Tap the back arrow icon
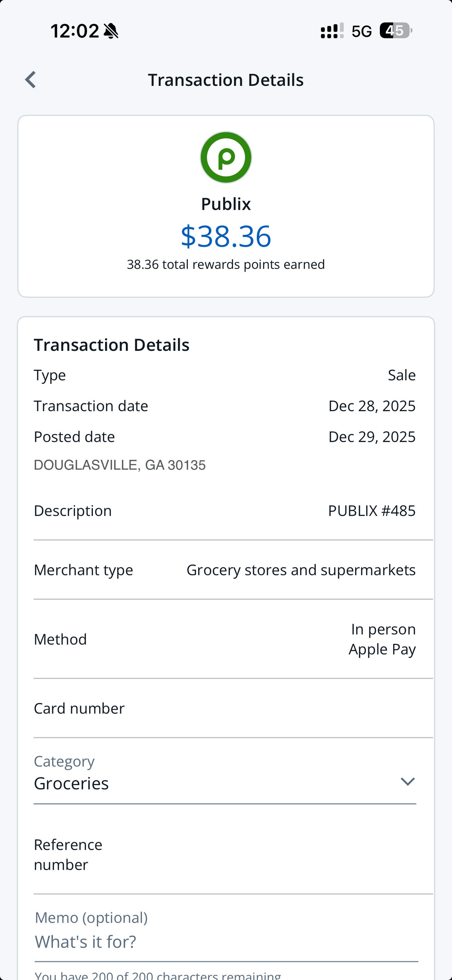 click(31, 80)
